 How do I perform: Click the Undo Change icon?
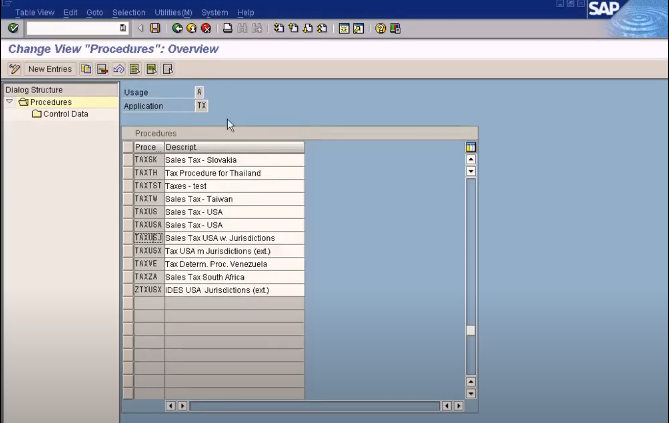click(x=119, y=69)
